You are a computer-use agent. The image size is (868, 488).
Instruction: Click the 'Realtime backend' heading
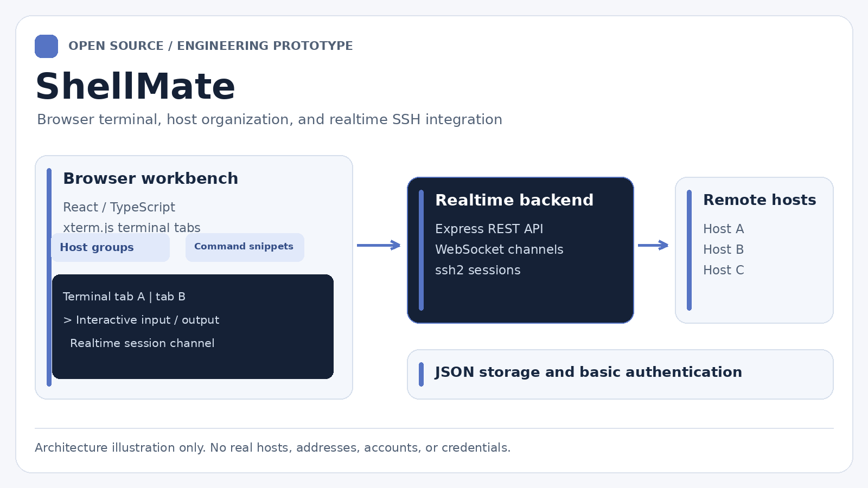coord(514,200)
